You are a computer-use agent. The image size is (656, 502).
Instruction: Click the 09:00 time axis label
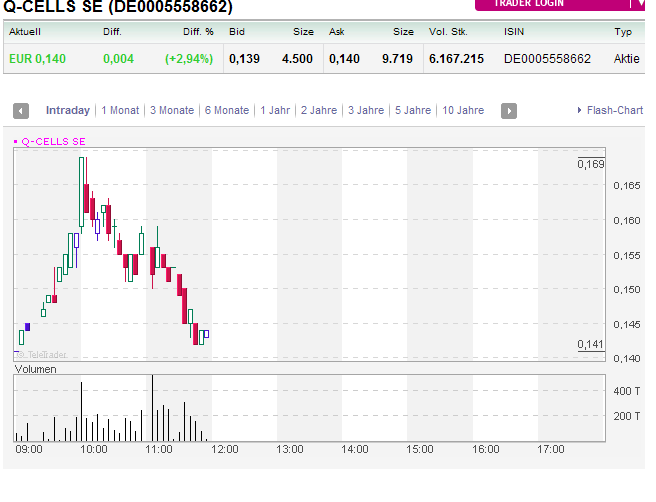click(x=29, y=450)
